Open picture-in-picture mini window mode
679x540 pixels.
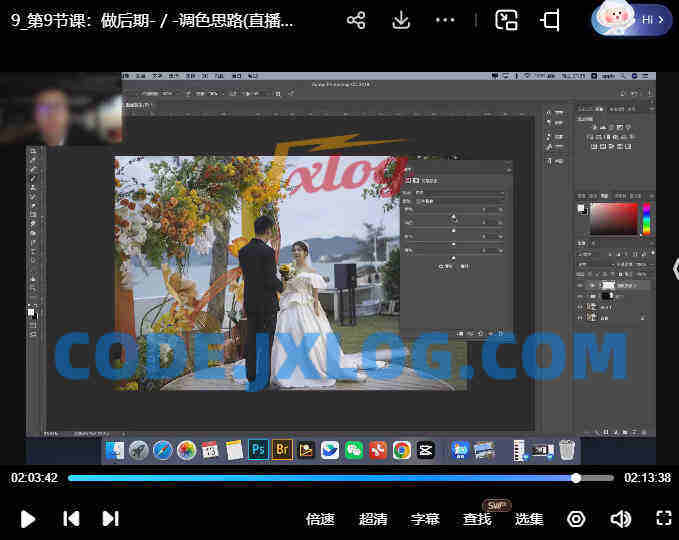[506, 20]
